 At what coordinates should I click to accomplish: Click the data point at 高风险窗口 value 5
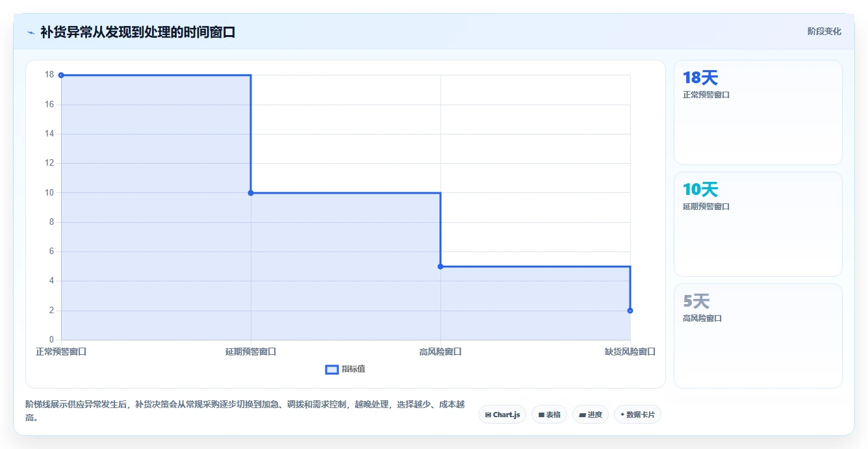pos(440,266)
